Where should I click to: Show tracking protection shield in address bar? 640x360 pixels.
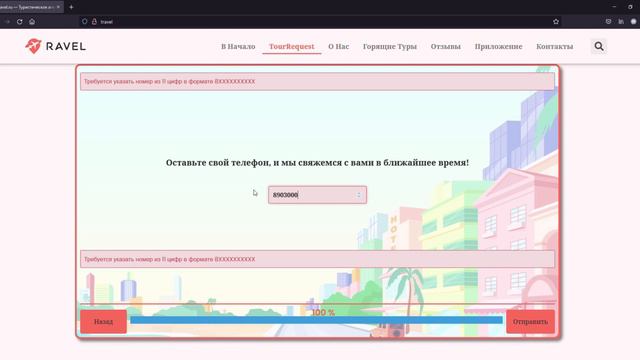84,22
